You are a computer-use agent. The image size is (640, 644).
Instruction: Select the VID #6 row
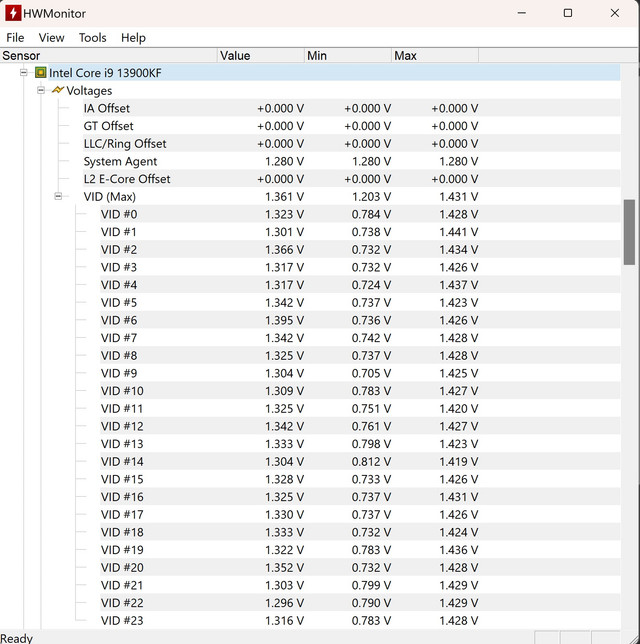[x=360, y=320]
